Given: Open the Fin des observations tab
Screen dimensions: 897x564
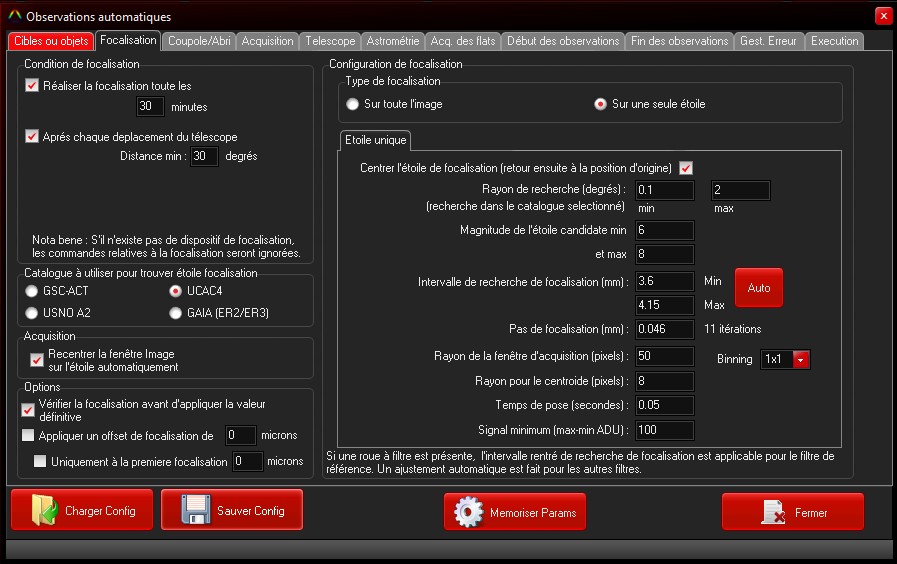Looking at the screenshot, I should [x=679, y=41].
